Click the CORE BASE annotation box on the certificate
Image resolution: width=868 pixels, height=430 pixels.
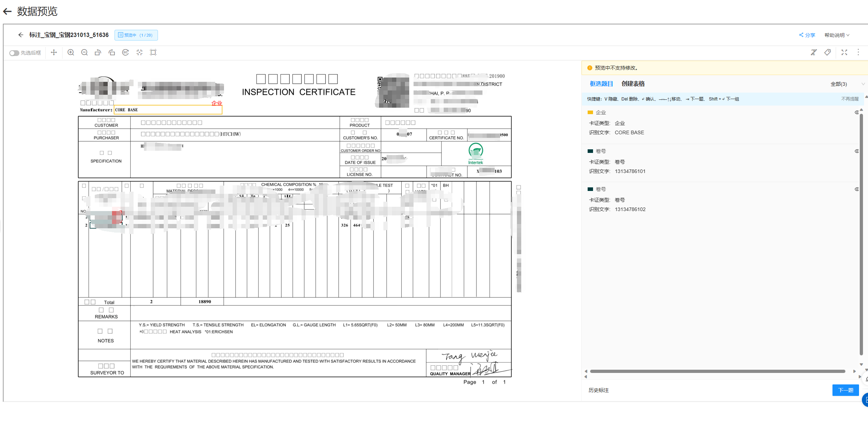click(x=168, y=110)
